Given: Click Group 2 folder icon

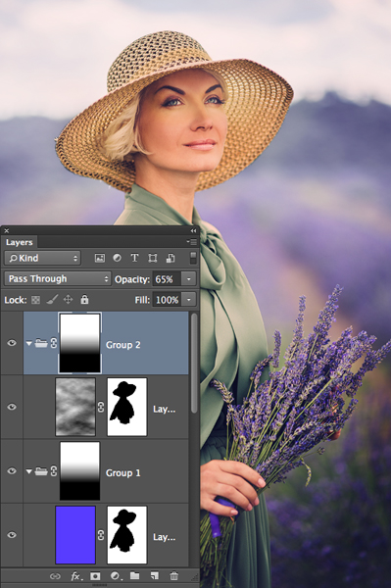Looking at the screenshot, I should pos(41,343).
